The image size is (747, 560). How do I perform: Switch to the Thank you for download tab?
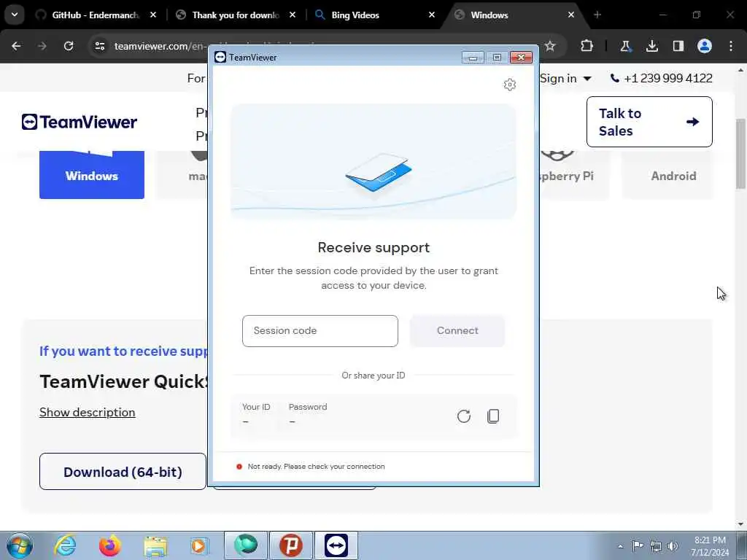click(x=236, y=15)
